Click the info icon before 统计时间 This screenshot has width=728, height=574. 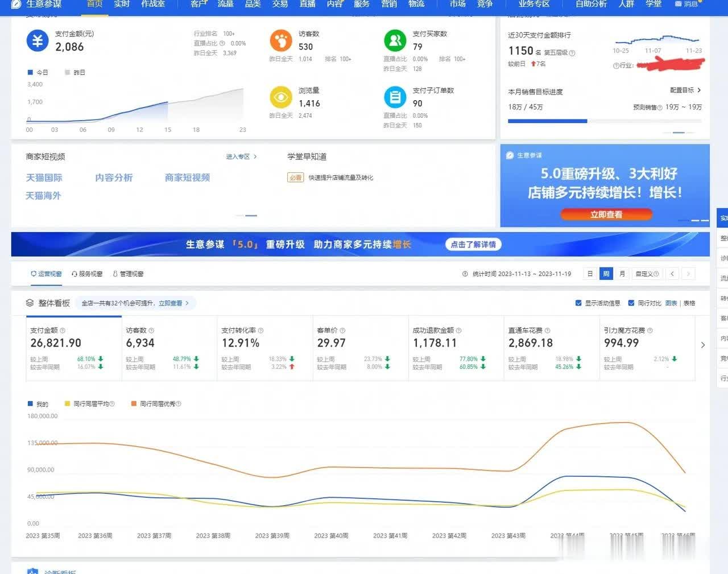[x=465, y=274]
